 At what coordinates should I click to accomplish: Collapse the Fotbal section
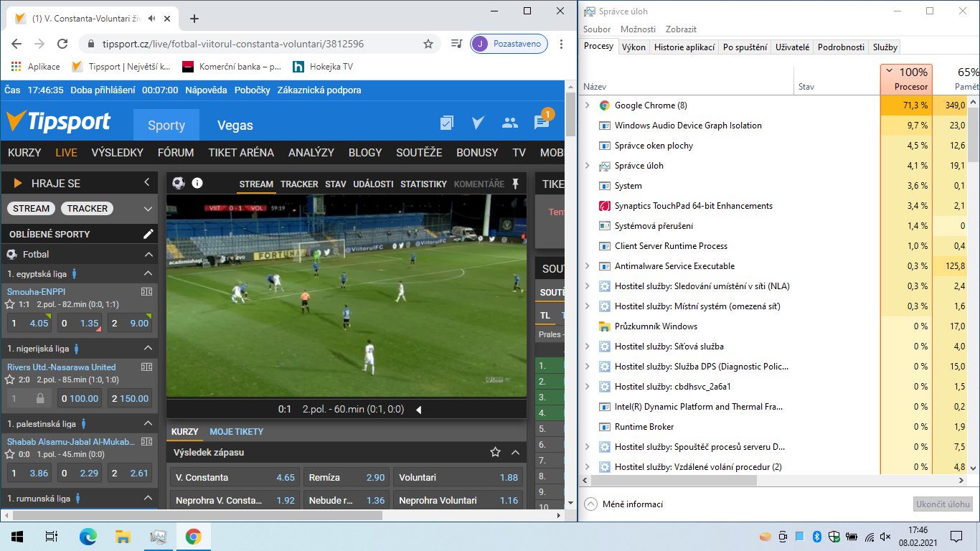[x=149, y=254]
